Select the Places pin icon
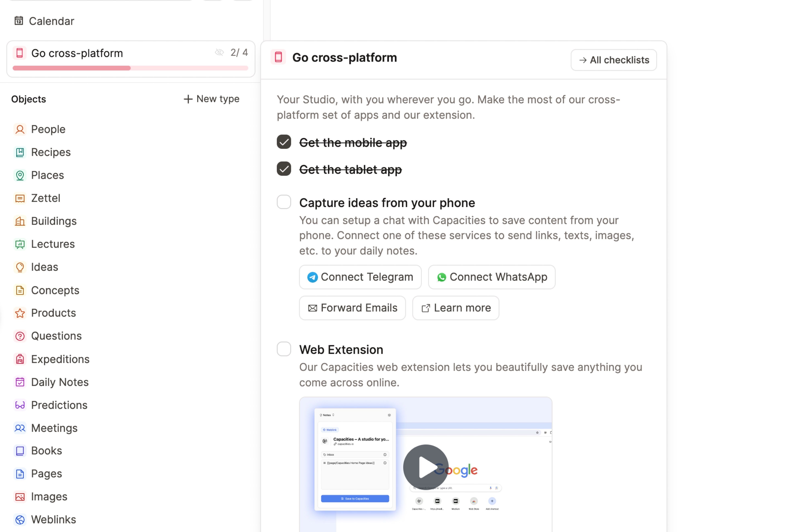Screen dimensions: 804x532 [x=20, y=175]
